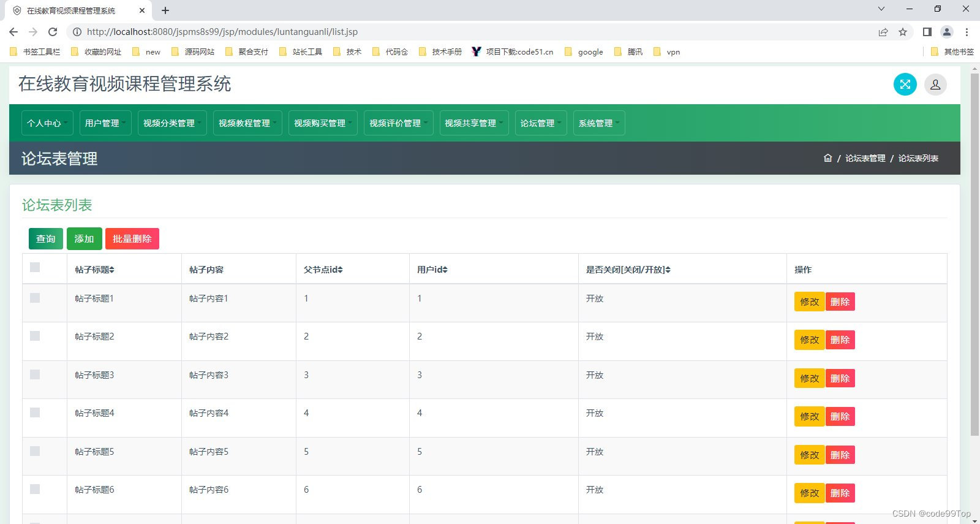The width and height of the screenshot is (980, 524).
Task: Click the 论坛表管理 breadcrumb link
Action: pos(865,158)
